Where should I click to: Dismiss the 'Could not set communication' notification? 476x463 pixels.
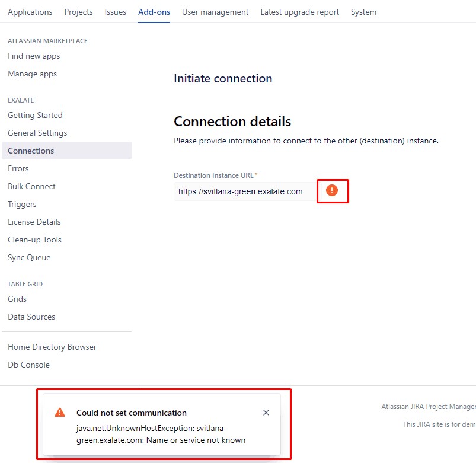(266, 413)
